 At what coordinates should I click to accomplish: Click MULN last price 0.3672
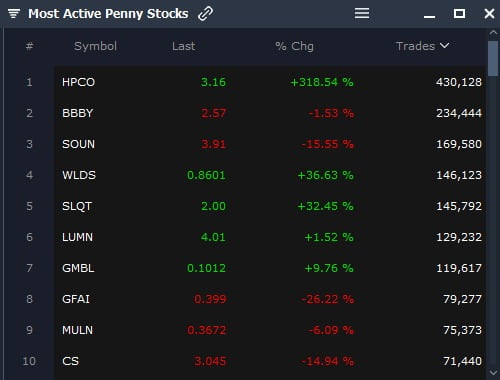(206, 330)
